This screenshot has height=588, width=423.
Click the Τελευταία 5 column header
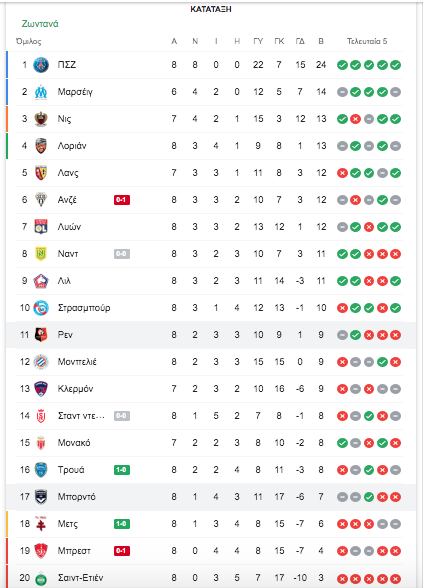click(367, 41)
